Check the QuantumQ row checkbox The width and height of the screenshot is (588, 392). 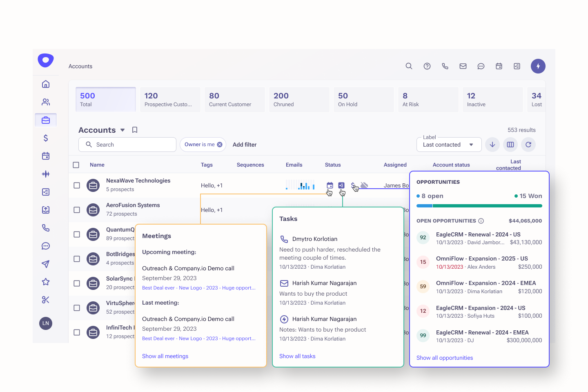click(77, 234)
